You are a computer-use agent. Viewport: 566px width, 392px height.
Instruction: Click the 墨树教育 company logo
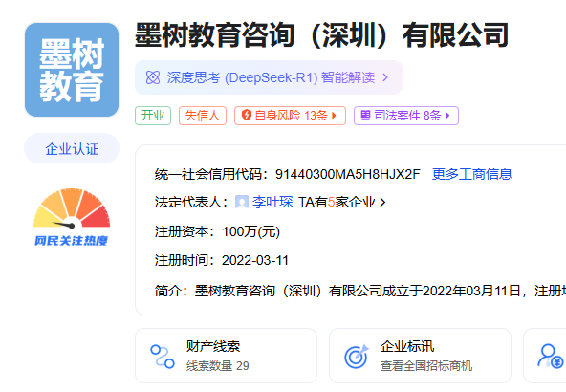pos(72,70)
